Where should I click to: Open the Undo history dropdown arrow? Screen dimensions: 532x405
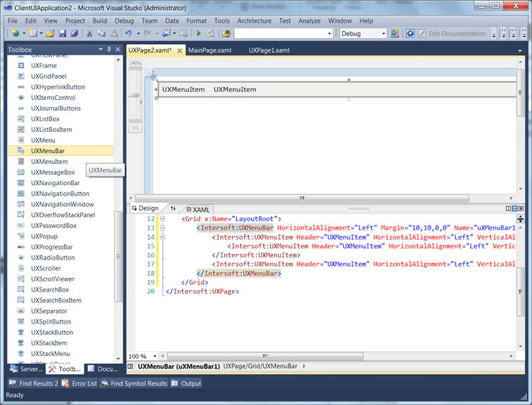(138, 33)
